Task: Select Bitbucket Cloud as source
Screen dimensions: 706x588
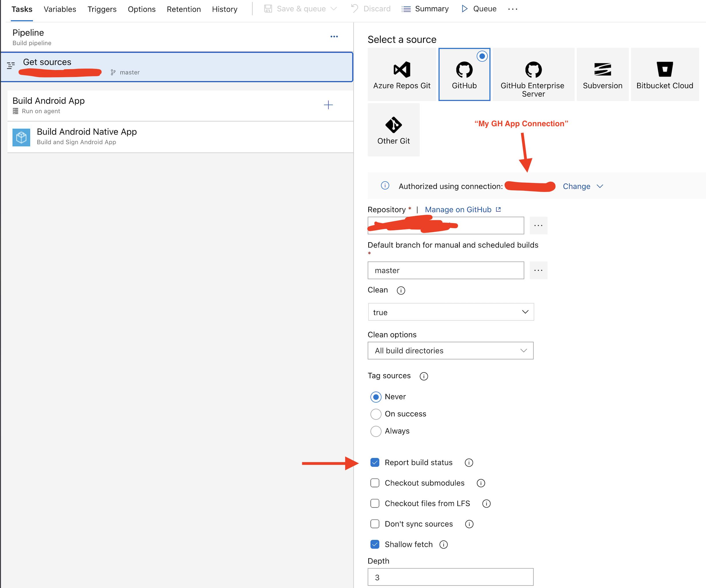Action: 664,70
